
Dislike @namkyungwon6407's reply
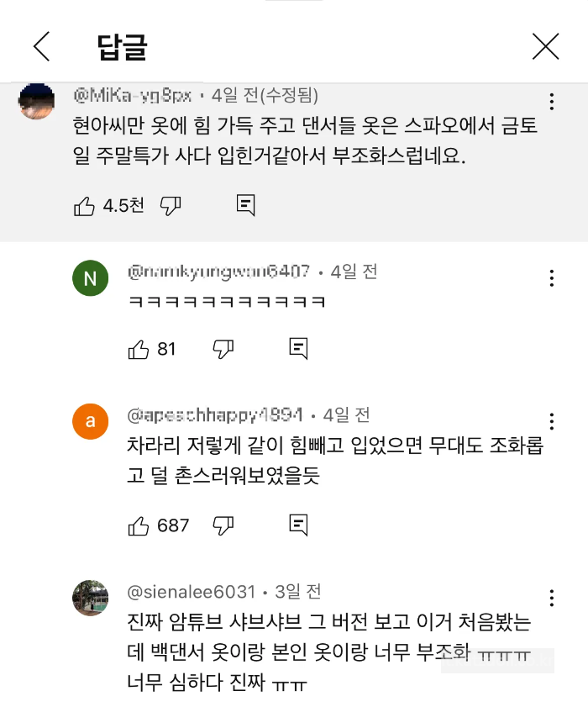[223, 347]
